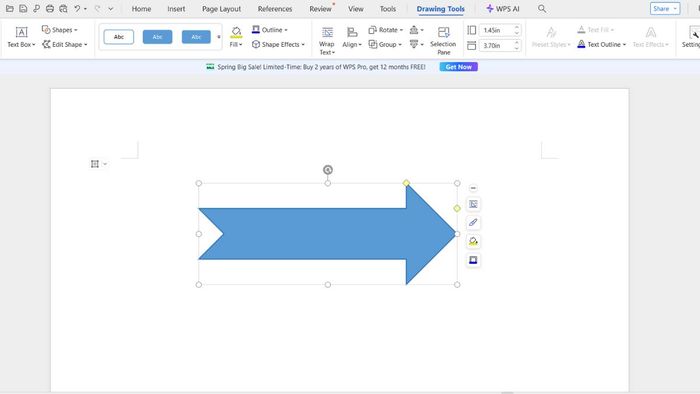Click the yellow diamond adjust handle on top edge
Screen dimensions: 700x394
point(406,183)
